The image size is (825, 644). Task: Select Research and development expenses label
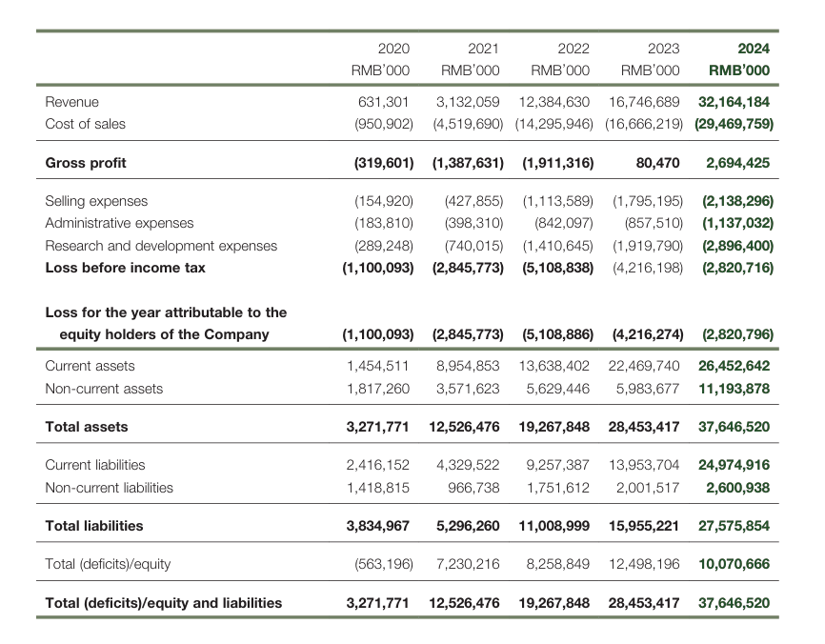click(x=161, y=246)
